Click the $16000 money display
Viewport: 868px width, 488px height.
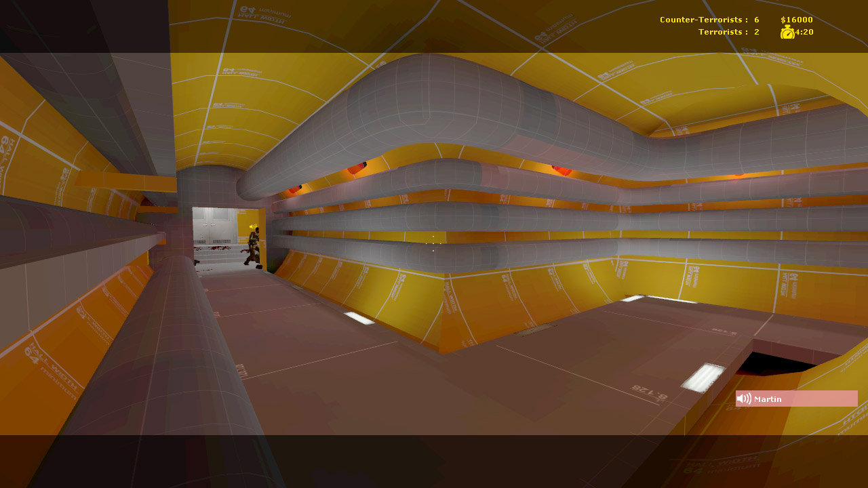(796, 20)
